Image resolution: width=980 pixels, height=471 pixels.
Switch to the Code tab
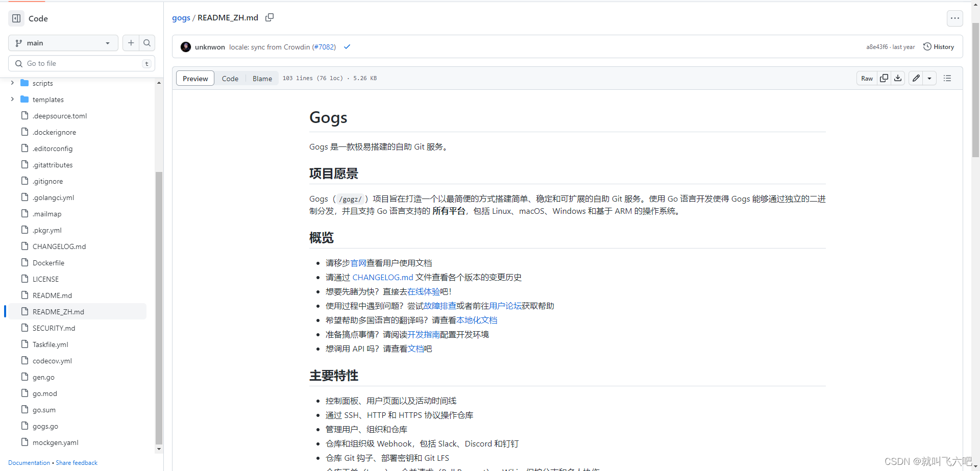click(x=230, y=78)
